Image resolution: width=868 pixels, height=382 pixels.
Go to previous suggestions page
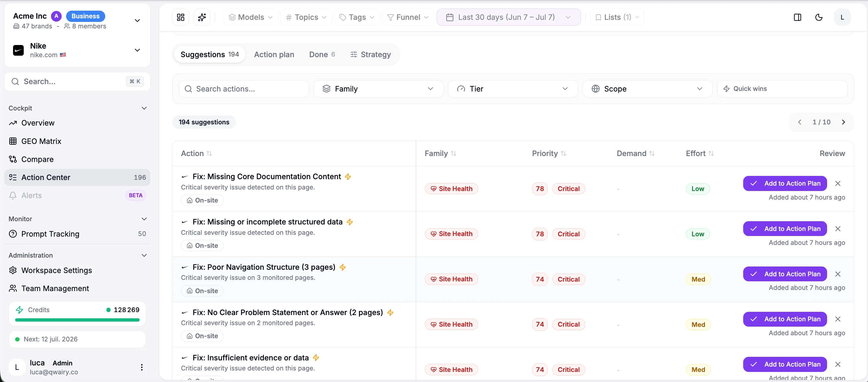point(800,122)
